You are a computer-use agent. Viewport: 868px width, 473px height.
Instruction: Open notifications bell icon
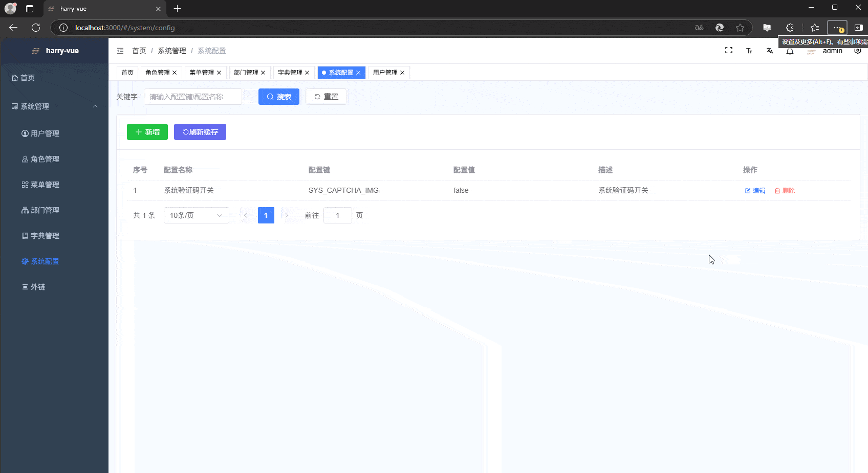[790, 51]
